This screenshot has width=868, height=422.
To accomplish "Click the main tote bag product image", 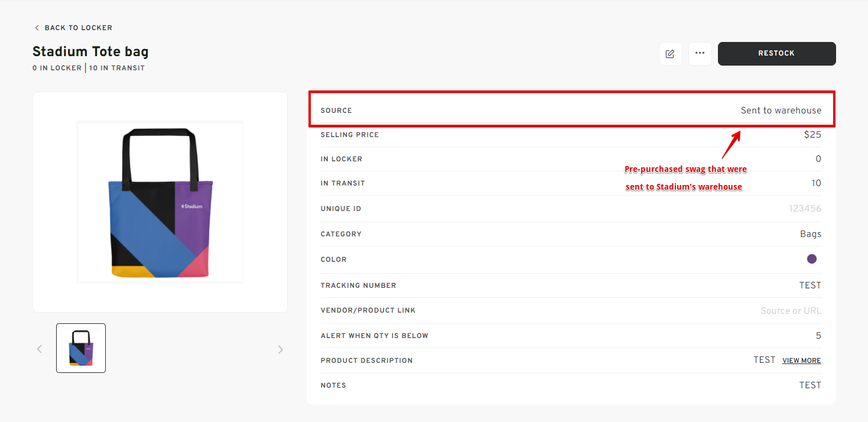I will click(160, 202).
